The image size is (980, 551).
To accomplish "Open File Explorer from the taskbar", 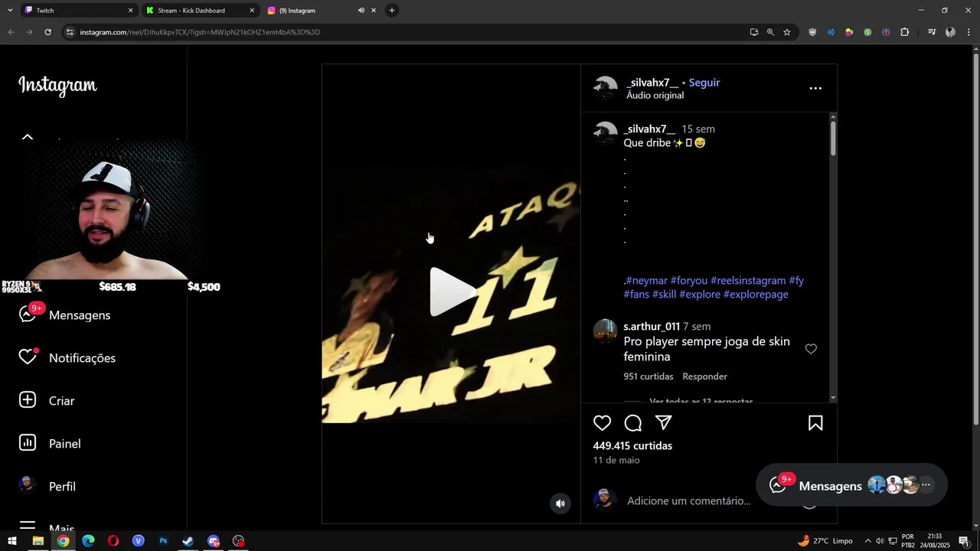I will [x=38, y=541].
